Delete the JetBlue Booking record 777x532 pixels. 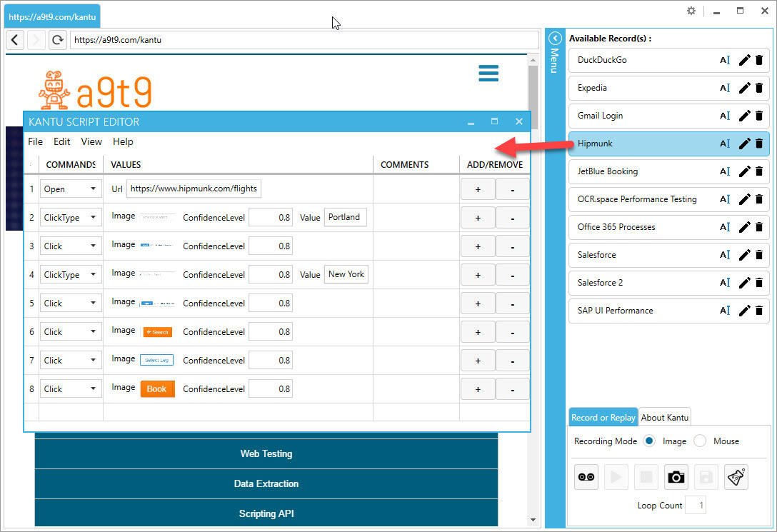(x=759, y=171)
